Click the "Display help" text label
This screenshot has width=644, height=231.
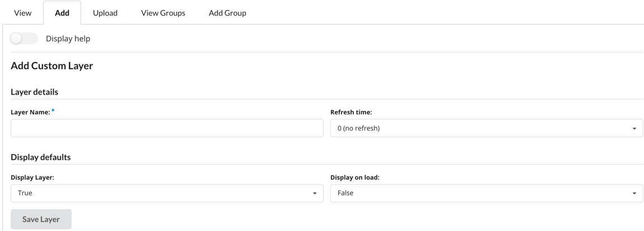point(68,38)
